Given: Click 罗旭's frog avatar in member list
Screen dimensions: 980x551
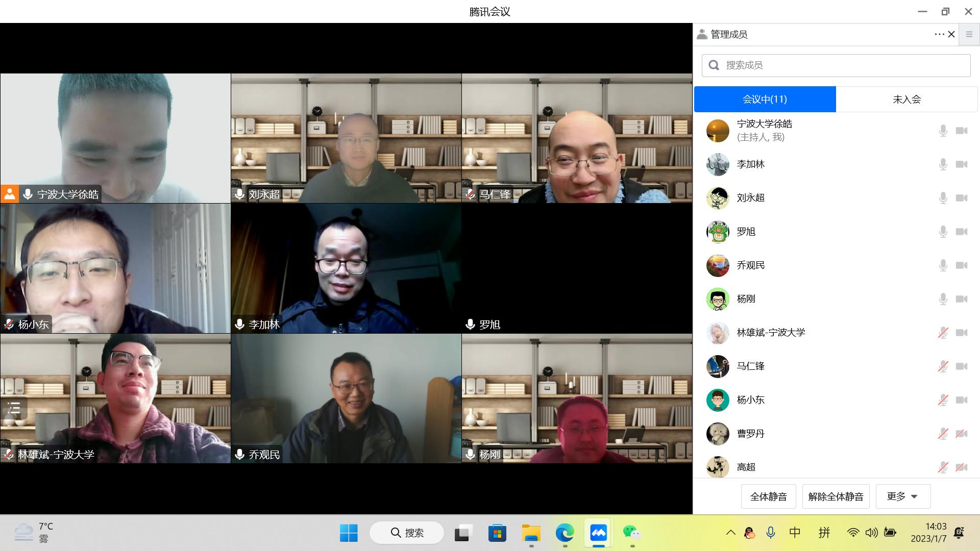Looking at the screenshot, I should coord(718,232).
